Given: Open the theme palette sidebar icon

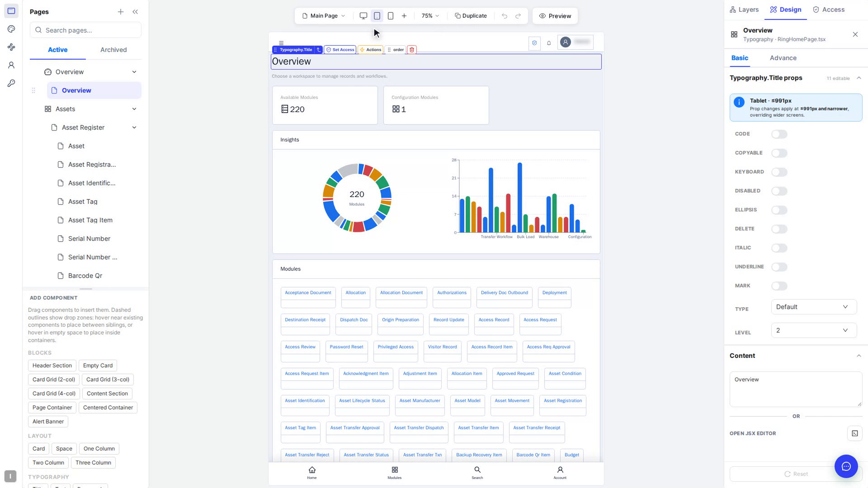Looking at the screenshot, I should [x=11, y=29].
